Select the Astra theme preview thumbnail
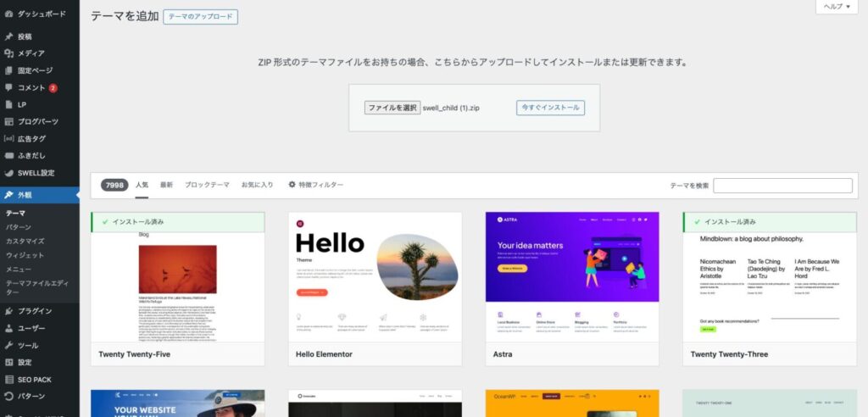 pos(571,277)
